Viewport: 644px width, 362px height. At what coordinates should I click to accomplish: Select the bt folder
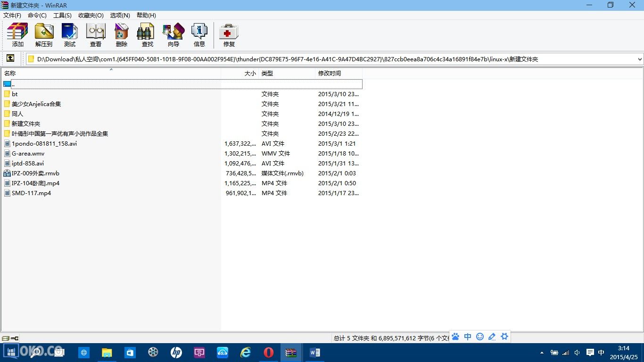pyautogui.click(x=15, y=94)
